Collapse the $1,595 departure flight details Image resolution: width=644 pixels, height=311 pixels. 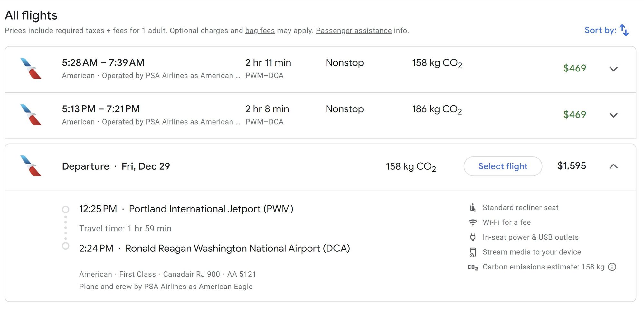[613, 166]
